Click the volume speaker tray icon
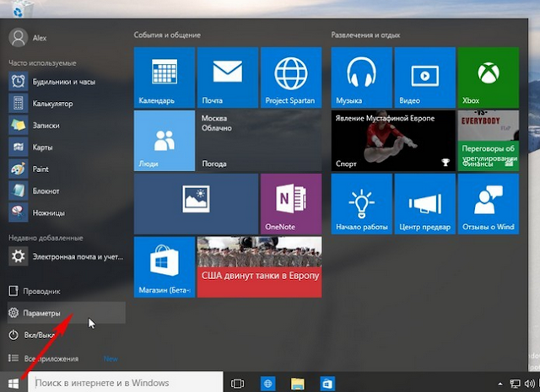The image size is (540, 392). (x=529, y=384)
